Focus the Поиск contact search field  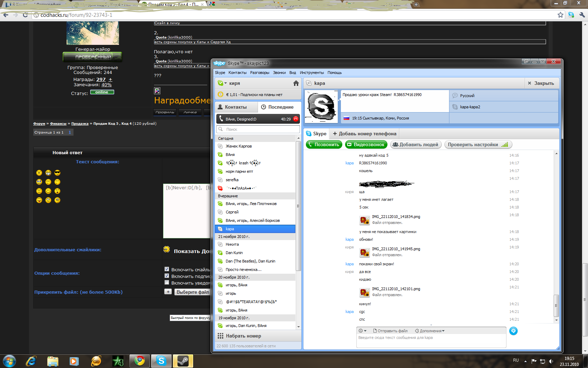point(258,129)
